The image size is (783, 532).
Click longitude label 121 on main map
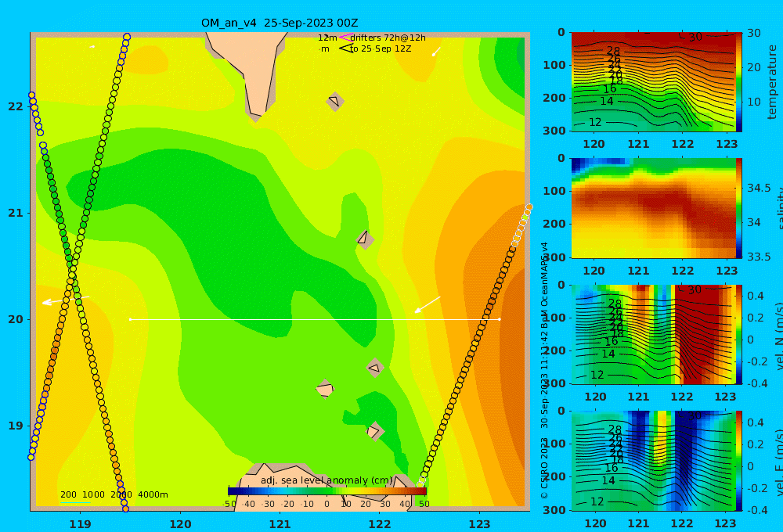pos(280,524)
